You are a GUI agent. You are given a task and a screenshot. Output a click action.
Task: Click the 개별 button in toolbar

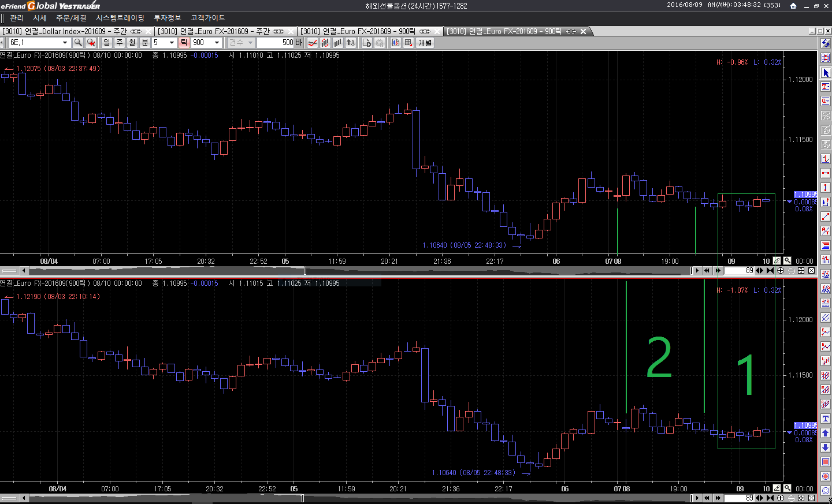[x=425, y=43]
